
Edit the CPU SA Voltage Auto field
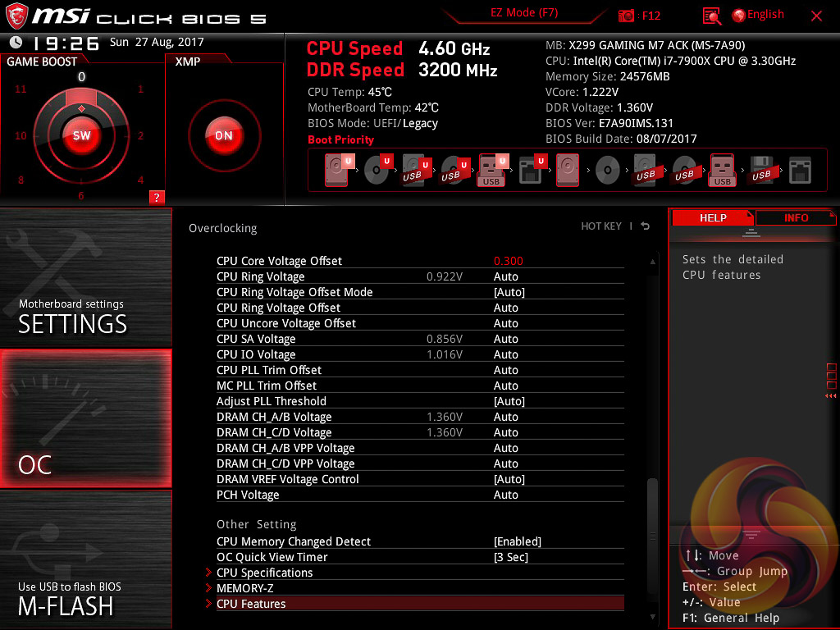pyautogui.click(x=505, y=339)
